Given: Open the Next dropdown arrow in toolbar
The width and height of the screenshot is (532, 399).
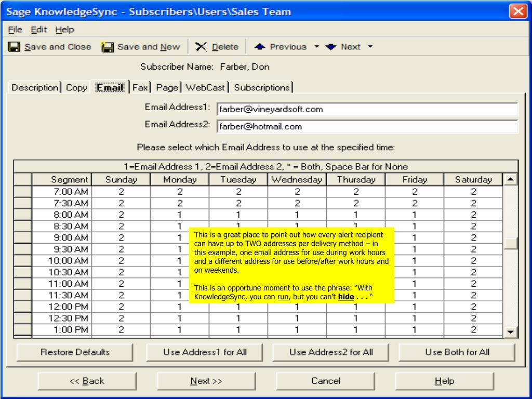Looking at the screenshot, I should click(370, 46).
